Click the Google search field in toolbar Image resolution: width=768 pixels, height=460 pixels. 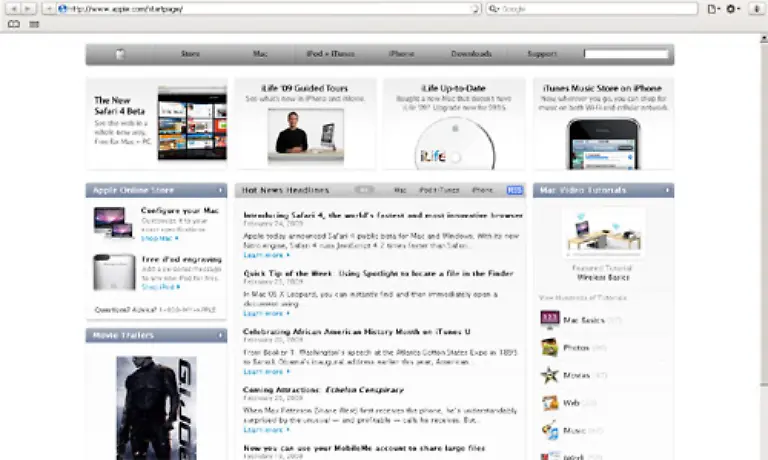pos(592,9)
